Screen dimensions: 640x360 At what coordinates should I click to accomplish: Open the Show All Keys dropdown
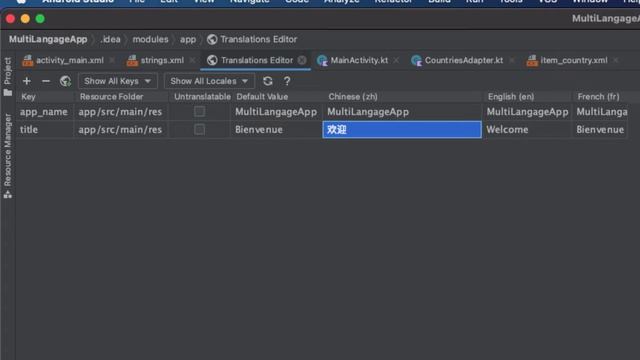118,81
